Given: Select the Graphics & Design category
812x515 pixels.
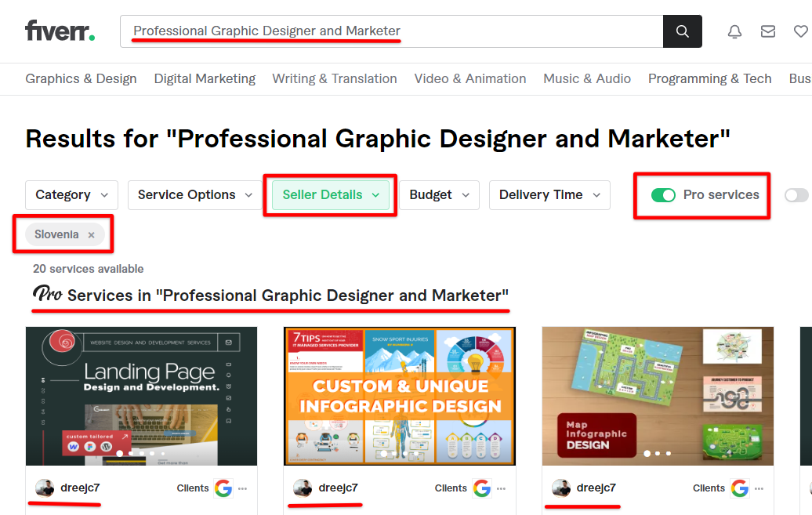Looking at the screenshot, I should pos(81,78).
